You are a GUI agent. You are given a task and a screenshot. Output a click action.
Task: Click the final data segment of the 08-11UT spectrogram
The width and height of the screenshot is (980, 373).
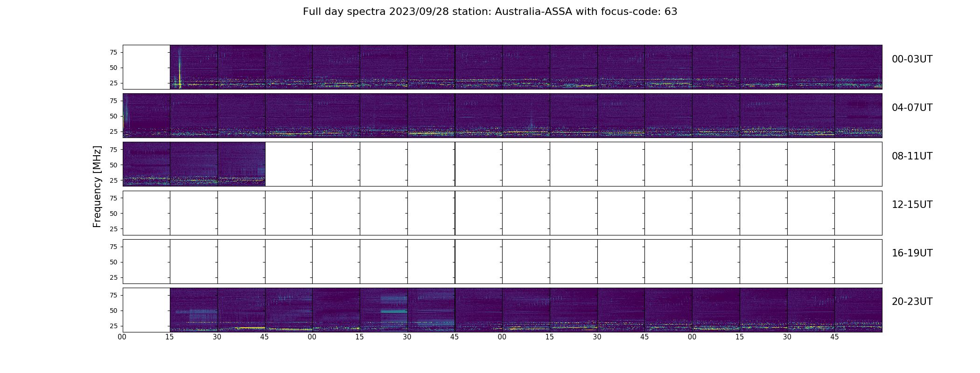point(241,164)
